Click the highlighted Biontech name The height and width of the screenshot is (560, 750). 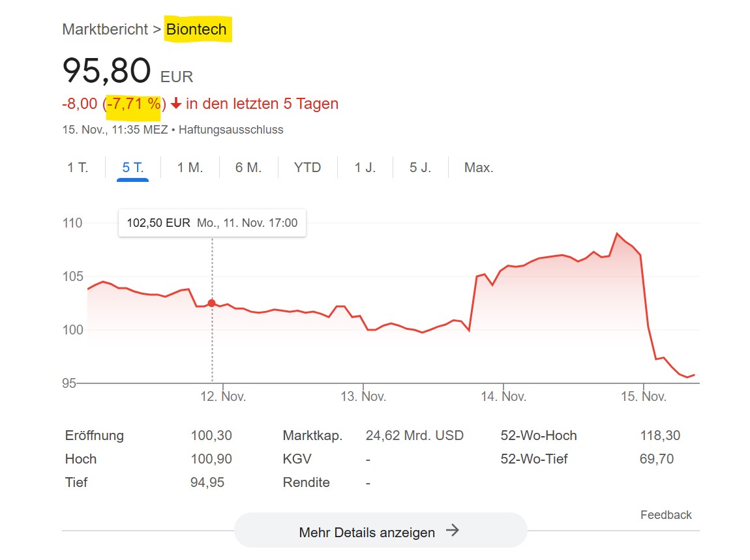[x=196, y=29]
